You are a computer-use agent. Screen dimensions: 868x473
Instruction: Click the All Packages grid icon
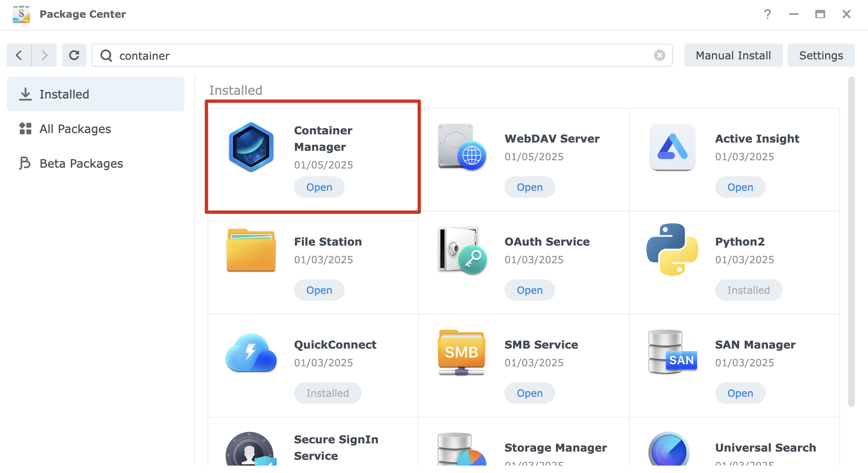point(26,129)
